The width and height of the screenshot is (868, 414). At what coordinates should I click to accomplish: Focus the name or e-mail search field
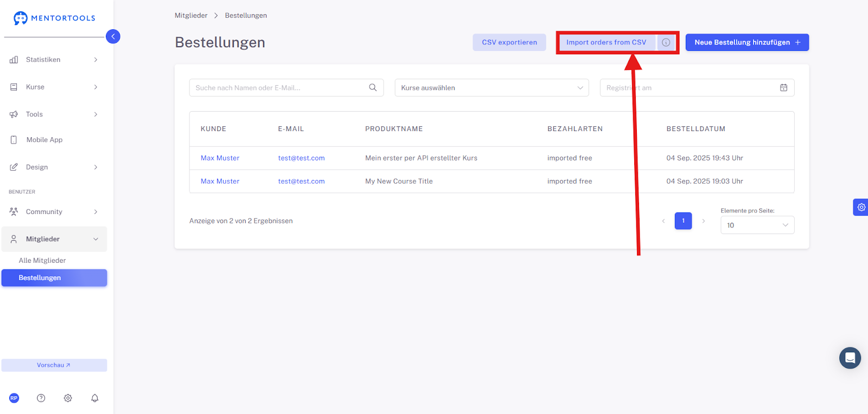click(286, 88)
